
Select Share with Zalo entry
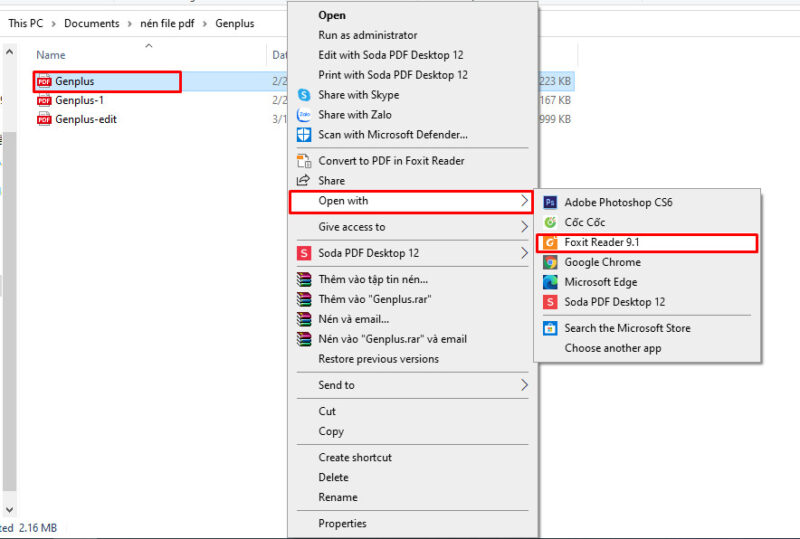[x=355, y=115]
